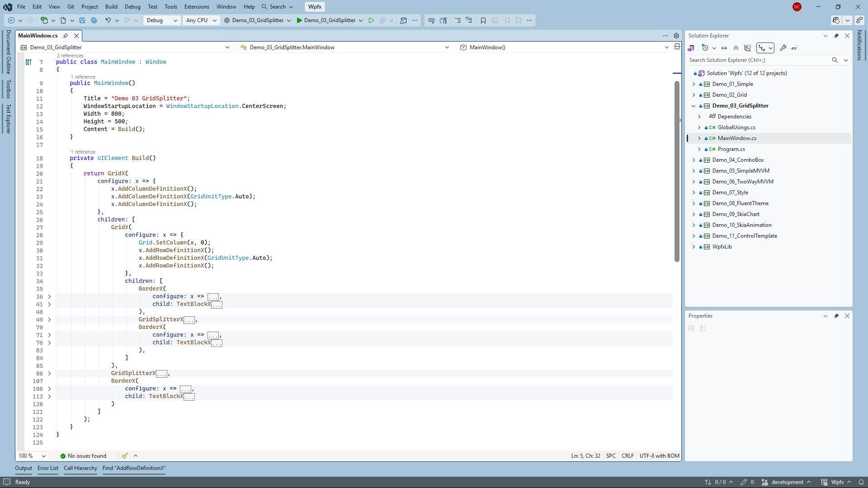Collapse the Demo_03_GridSplitter project node
Screen dimensions: 868x488
pos(694,106)
